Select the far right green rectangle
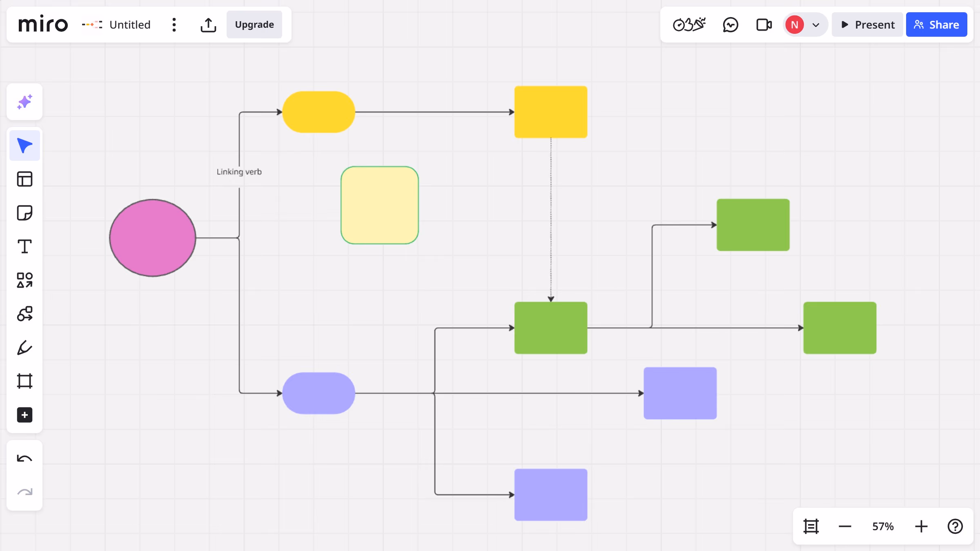 point(840,328)
